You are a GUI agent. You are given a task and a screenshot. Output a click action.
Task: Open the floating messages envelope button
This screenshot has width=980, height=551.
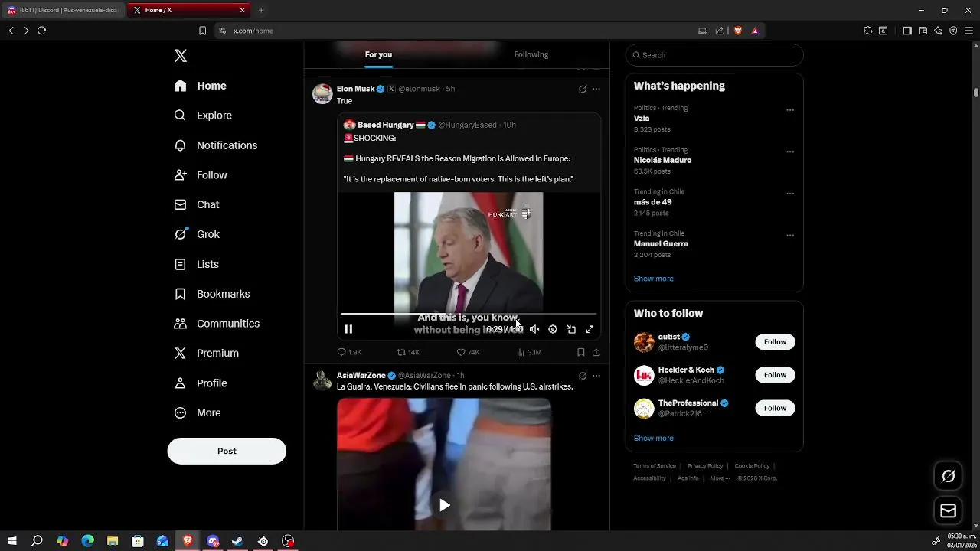click(x=948, y=510)
